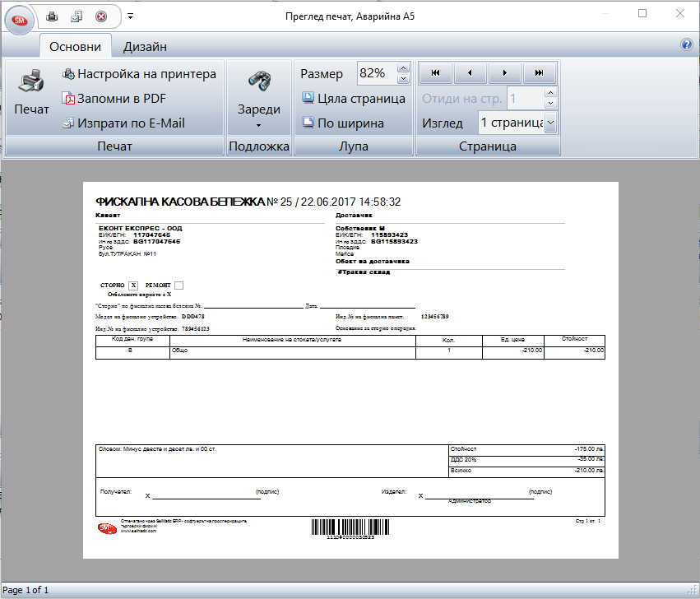Click the Лупа group label
700x599 pixels.
[x=353, y=146]
